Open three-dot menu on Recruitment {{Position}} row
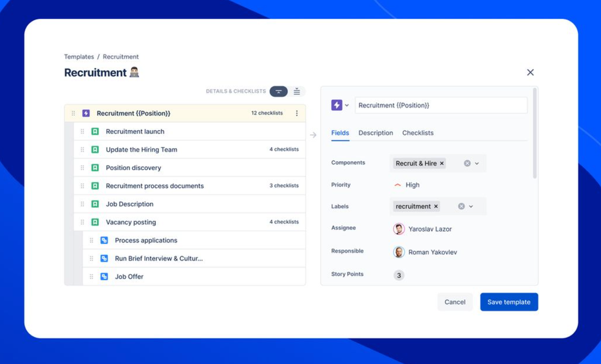Image resolution: width=601 pixels, height=364 pixels. click(x=297, y=113)
